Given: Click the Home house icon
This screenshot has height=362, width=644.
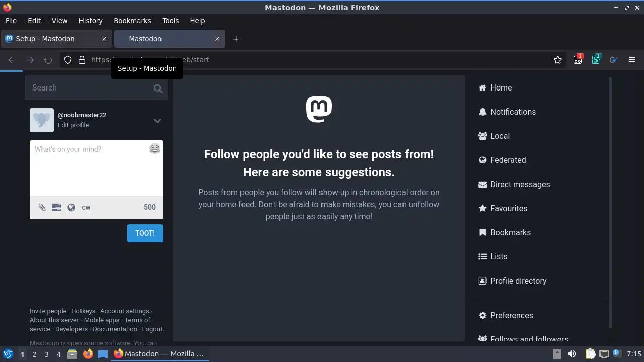Looking at the screenshot, I should pyautogui.click(x=482, y=87).
